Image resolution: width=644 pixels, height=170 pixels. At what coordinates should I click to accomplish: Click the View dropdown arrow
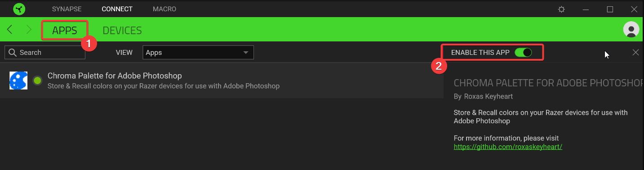click(x=246, y=53)
